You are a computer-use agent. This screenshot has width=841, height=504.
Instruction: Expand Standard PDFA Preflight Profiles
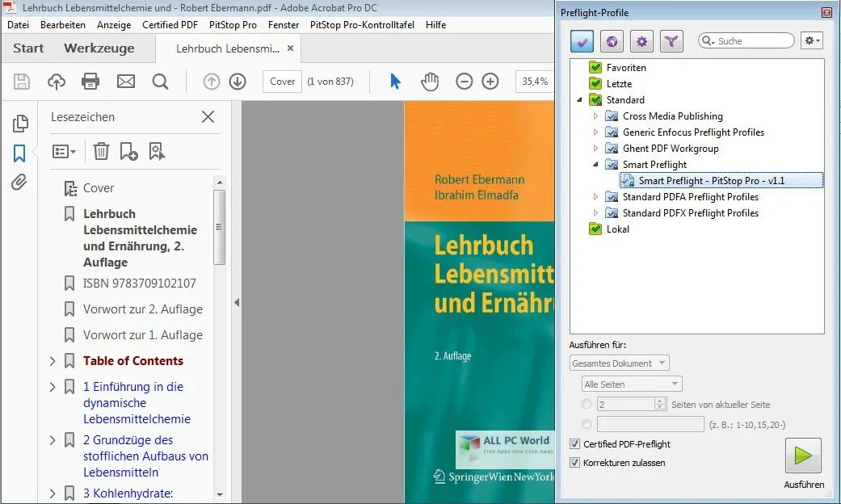(x=595, y=197)
